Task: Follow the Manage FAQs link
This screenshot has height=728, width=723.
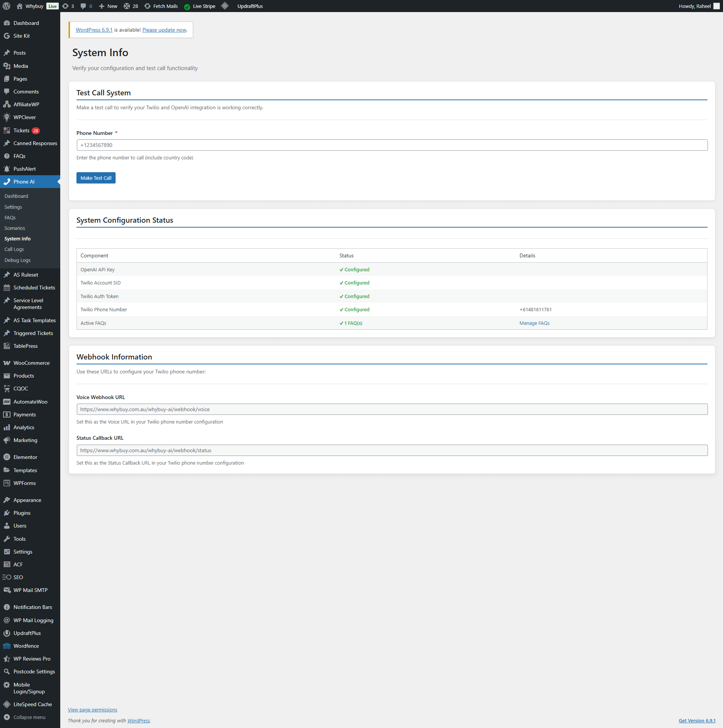Action: [x=534, y=323]
